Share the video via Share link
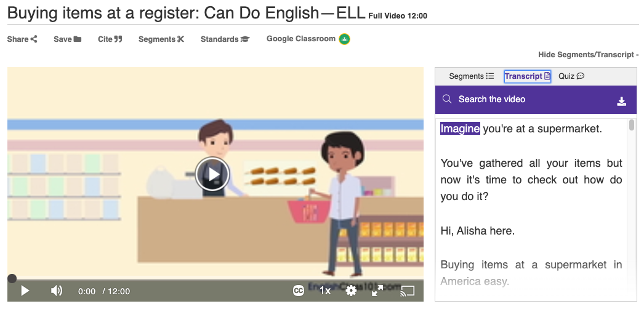This screenshot has width=644, height=309. click(22, 39)
